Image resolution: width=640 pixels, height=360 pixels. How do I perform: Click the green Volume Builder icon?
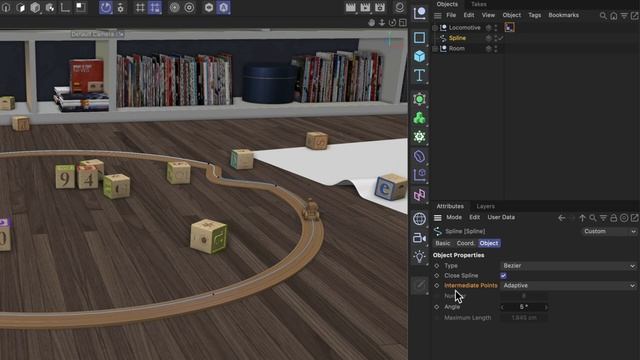pyautogui.click(x=419, y=118)
